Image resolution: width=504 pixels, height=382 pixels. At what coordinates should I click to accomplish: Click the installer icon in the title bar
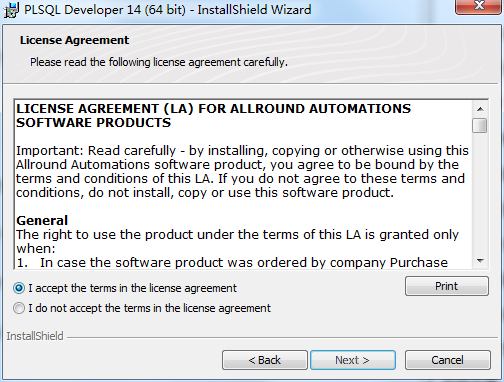[11, 10]
